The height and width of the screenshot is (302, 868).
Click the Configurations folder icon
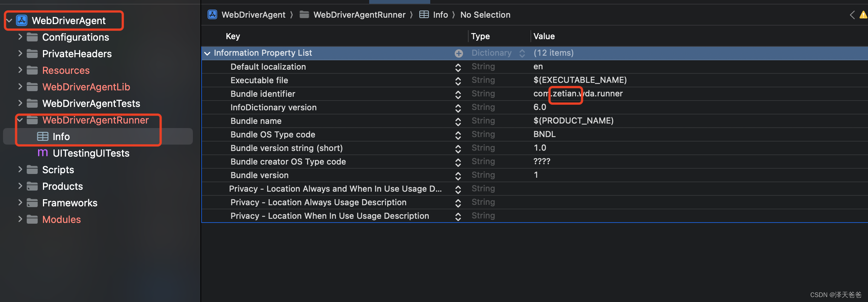[x=32, y=37]
